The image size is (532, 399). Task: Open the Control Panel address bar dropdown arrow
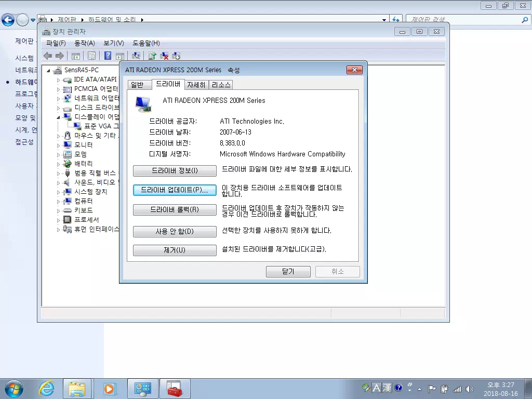(x=384, y=20)
